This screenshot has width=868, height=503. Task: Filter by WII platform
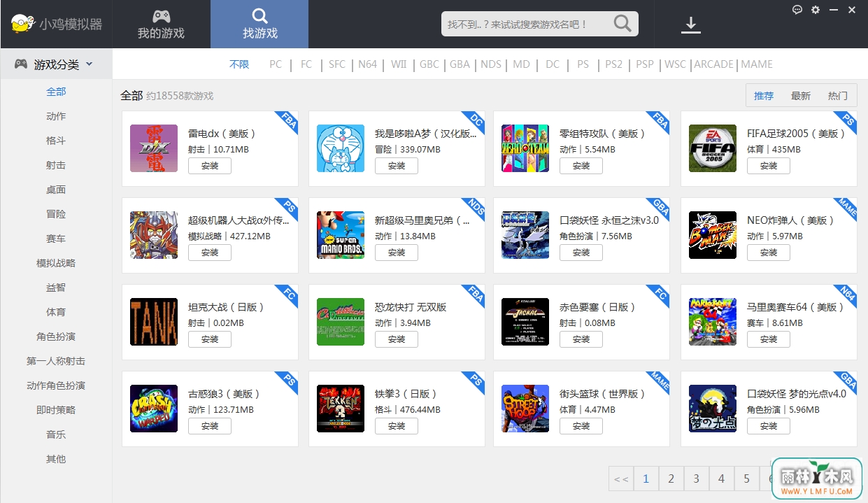pos(399,64)
